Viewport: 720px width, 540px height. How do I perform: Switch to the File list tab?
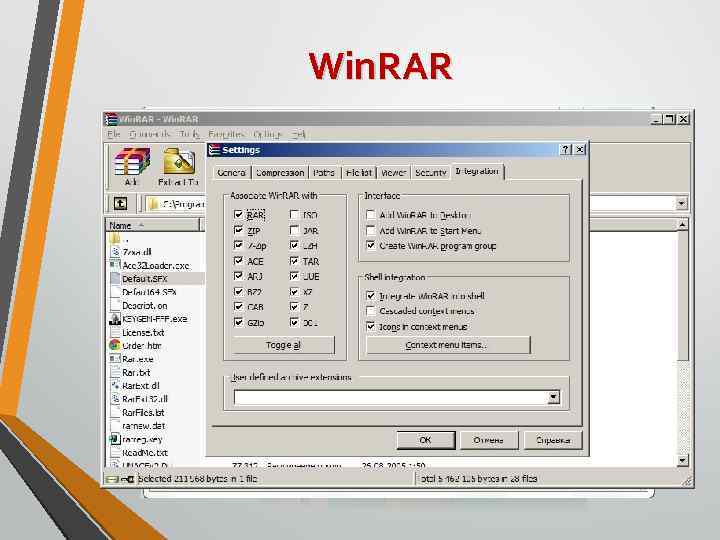pyautogui.click(x=359, y=173)
